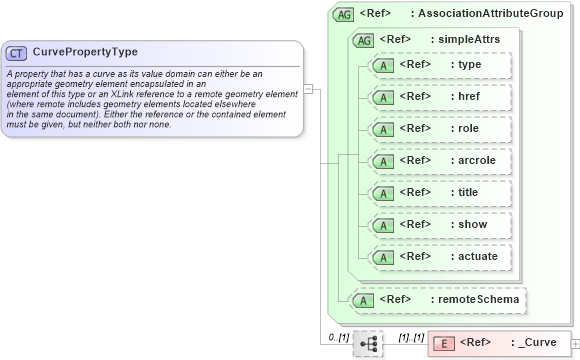Click the A icon beside role attribute

(383, 130)
